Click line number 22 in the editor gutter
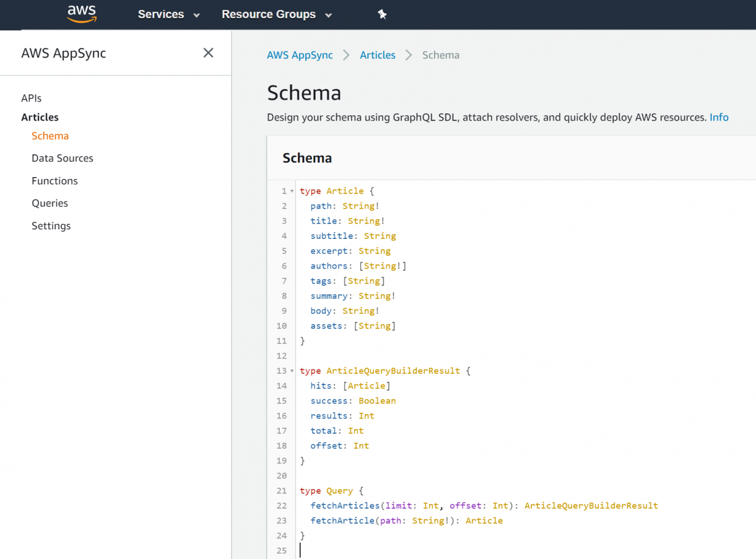756x559 pixels. tap(282, 505)
